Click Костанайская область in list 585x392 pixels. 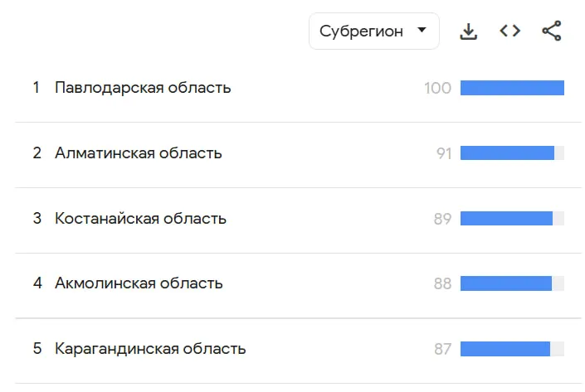140,219
